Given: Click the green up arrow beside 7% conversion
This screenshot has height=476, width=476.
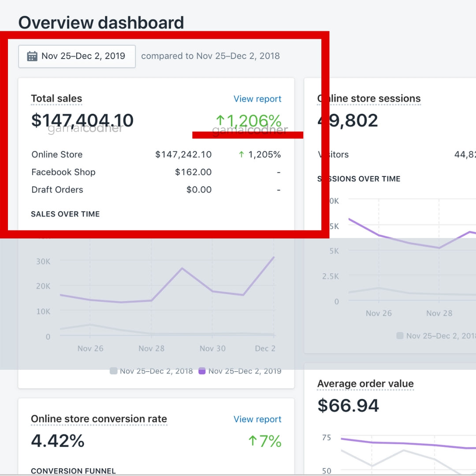Looking at the screenshot, I should coord(253,441).
